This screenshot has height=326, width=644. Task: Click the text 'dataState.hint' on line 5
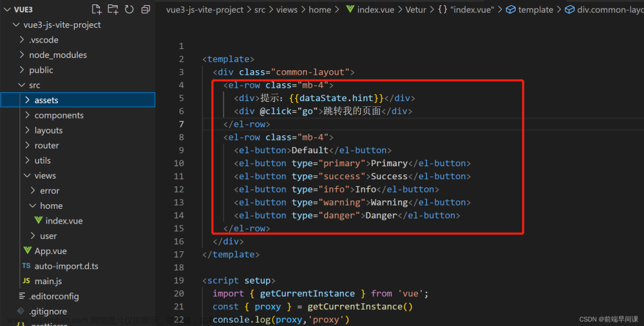coord(336,98)
